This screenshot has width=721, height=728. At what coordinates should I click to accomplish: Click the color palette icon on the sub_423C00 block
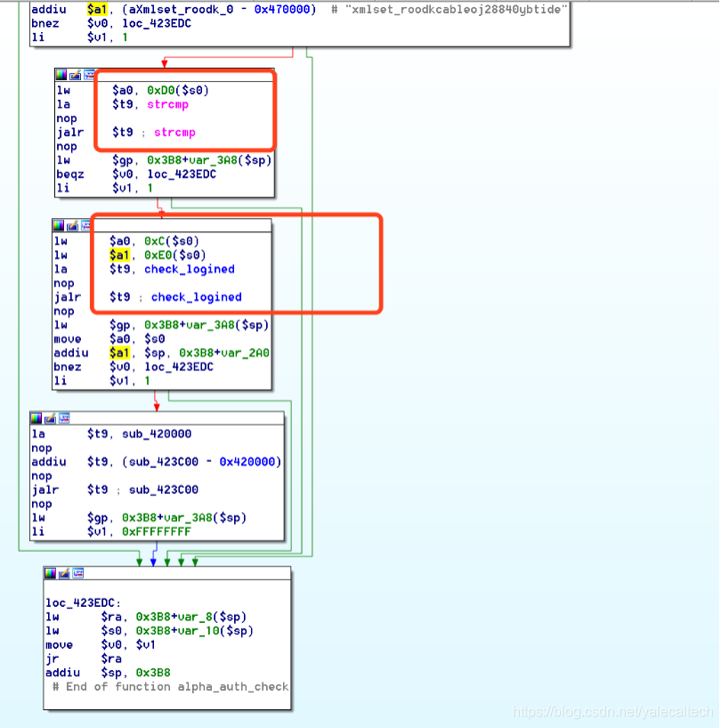tap(36, 418)
